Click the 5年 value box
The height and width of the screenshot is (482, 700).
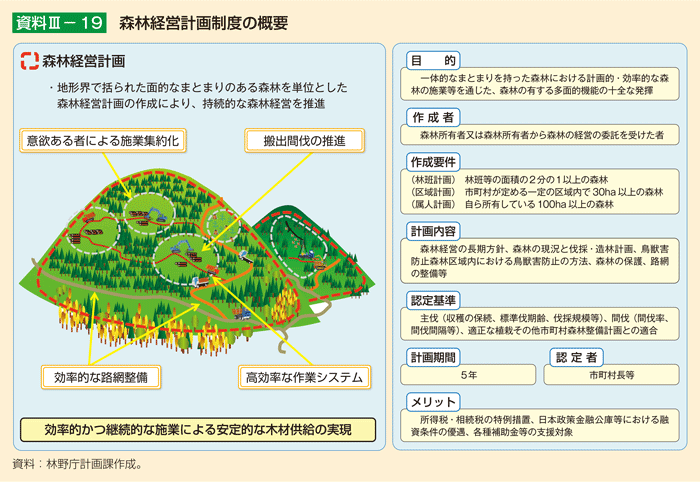click(468, 375)
